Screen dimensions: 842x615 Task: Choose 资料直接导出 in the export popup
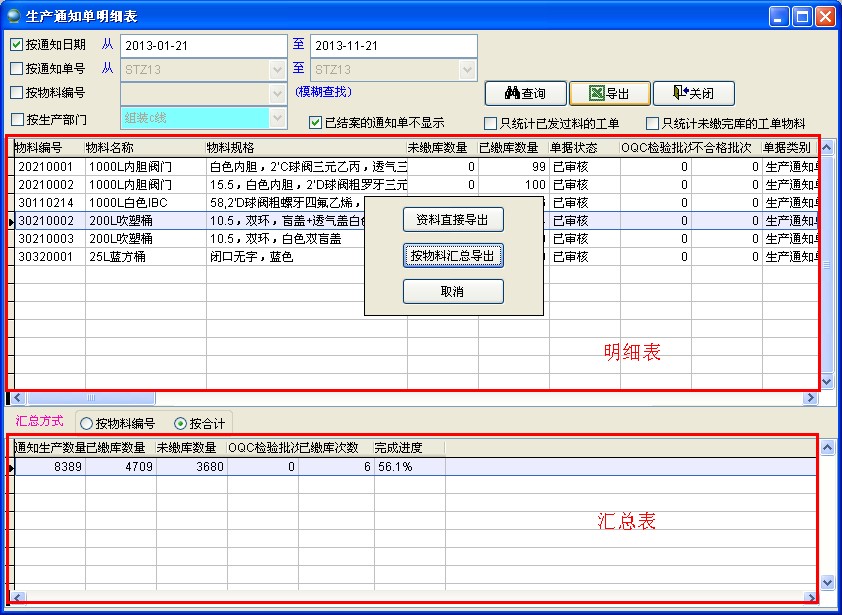(x=453, y=220)
